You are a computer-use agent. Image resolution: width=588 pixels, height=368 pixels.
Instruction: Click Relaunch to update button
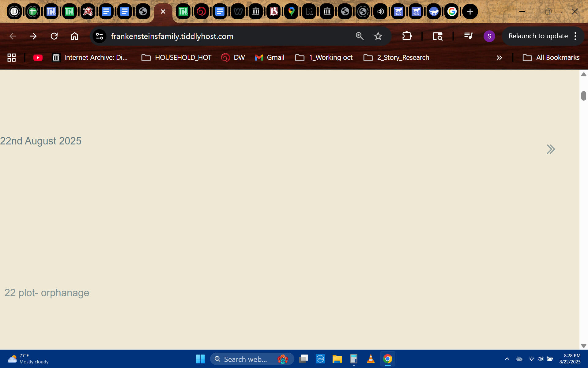click(x=538, y=36)
